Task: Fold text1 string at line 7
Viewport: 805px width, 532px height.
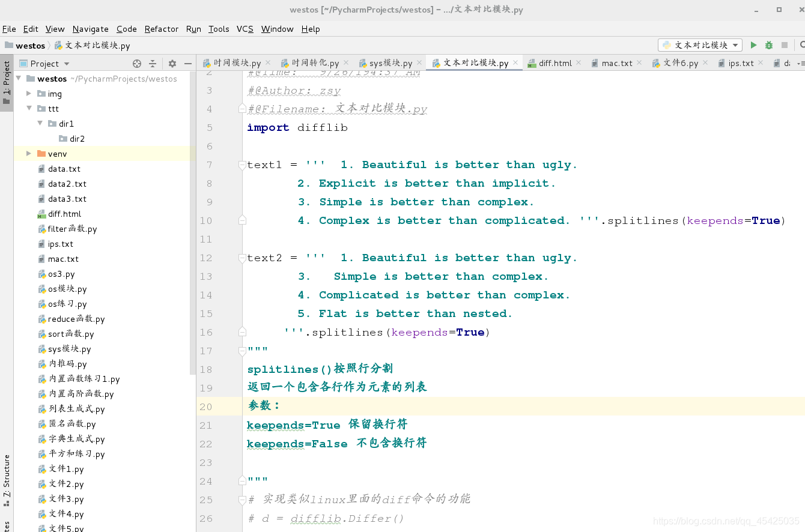Action: coord(242,165)
